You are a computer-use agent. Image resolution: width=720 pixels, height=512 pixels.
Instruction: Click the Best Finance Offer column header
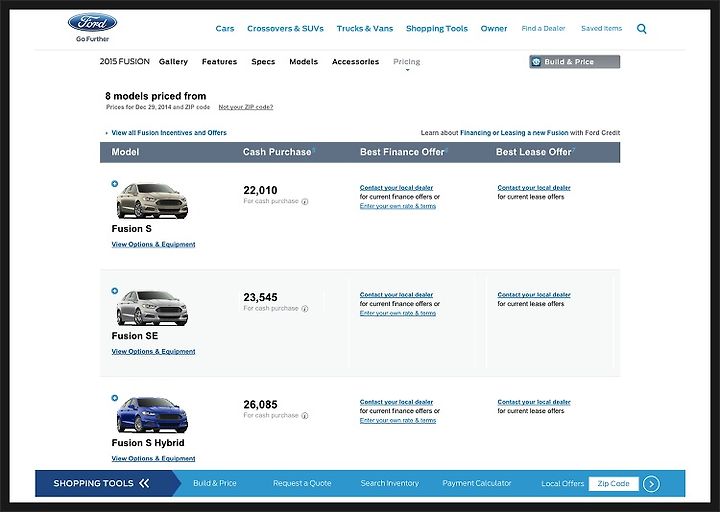click(402, 152)
